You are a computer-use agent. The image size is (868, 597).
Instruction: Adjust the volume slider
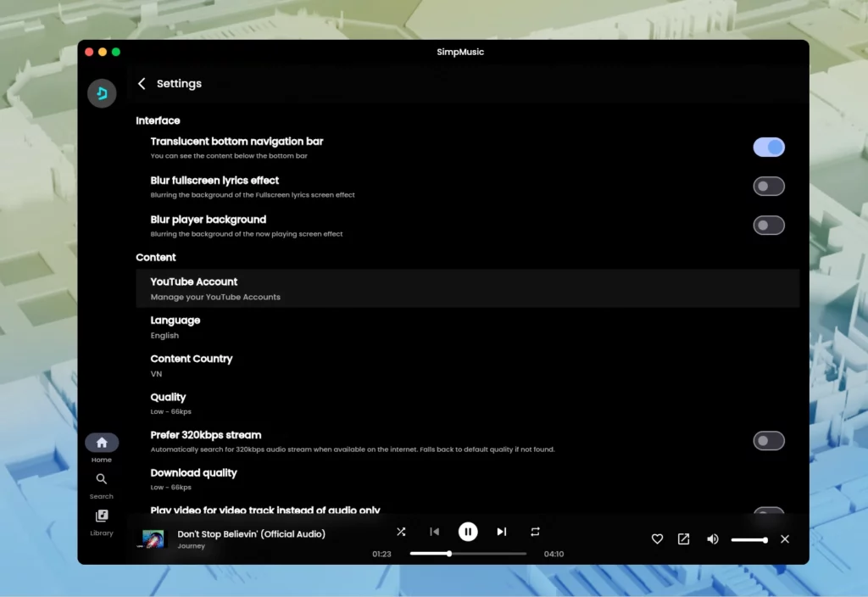749,538
